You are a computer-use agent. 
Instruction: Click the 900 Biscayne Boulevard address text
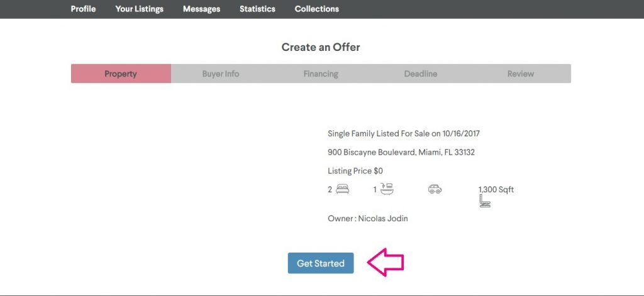point(401,152)
